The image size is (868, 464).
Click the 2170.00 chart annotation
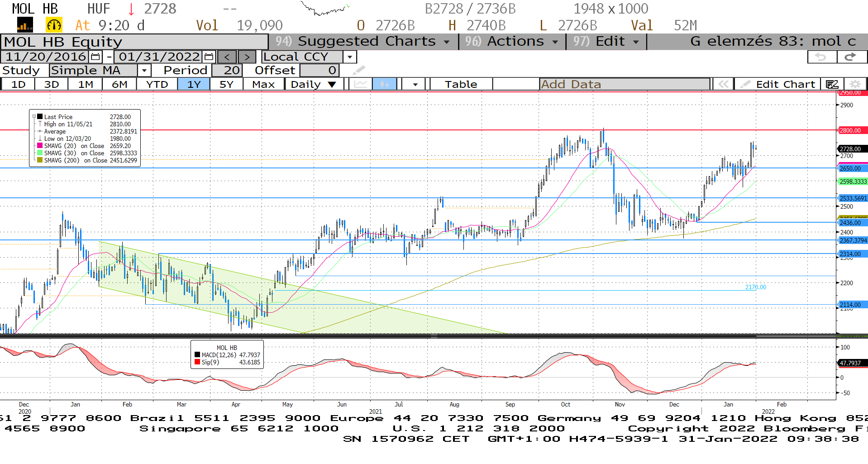[756, 287]
